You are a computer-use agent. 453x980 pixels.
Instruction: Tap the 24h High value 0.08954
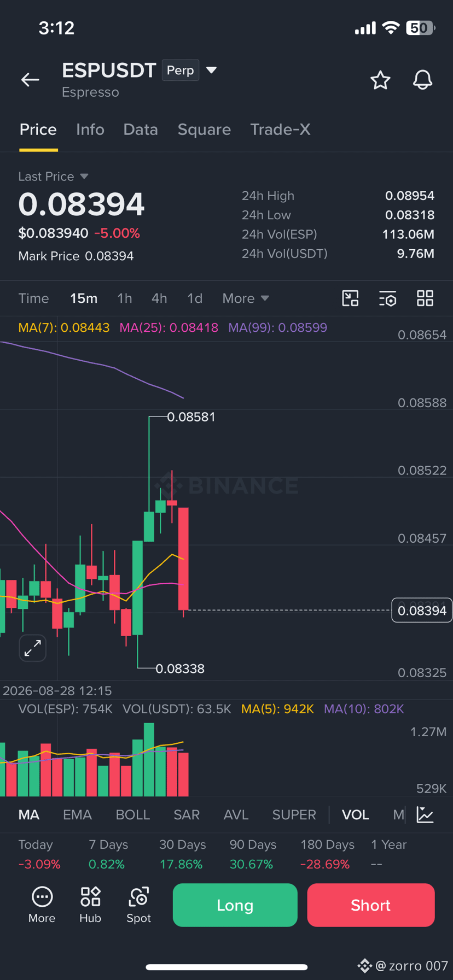409,196
